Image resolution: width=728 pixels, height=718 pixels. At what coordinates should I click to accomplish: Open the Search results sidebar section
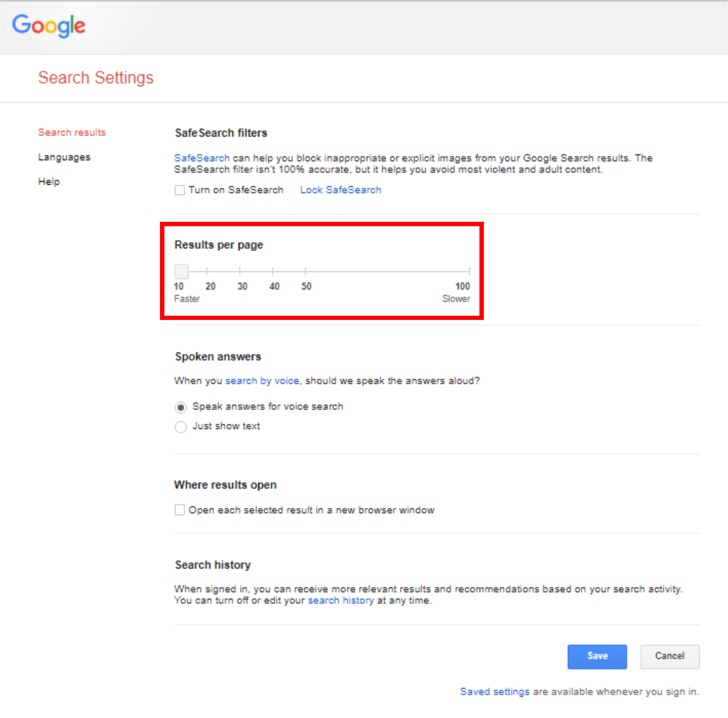tap(72, 133)
